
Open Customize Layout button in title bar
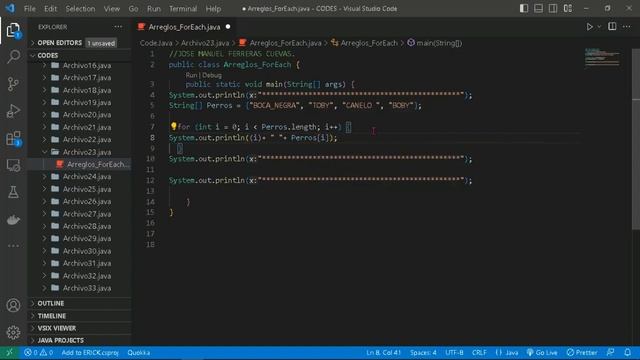[x=568, y=8]
